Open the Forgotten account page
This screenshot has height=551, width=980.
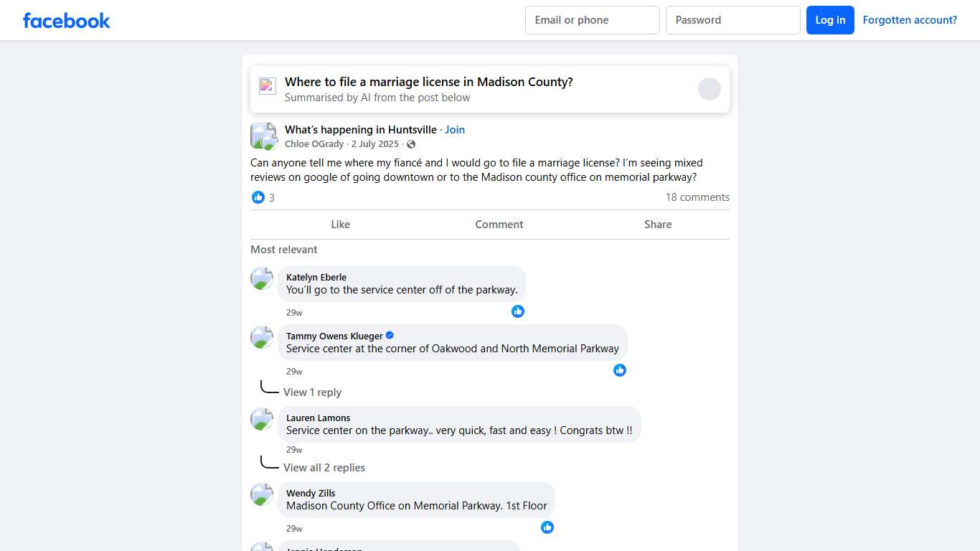tap(910, 19)
